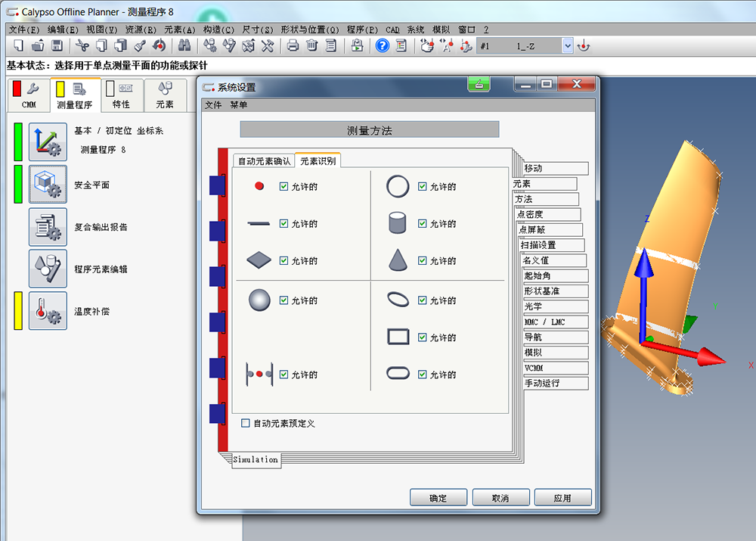Toggle 允许的 checkbox beside the sphere

283,301
